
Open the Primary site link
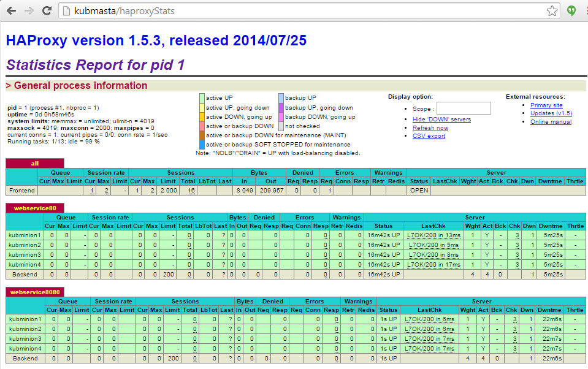[546, 105]
